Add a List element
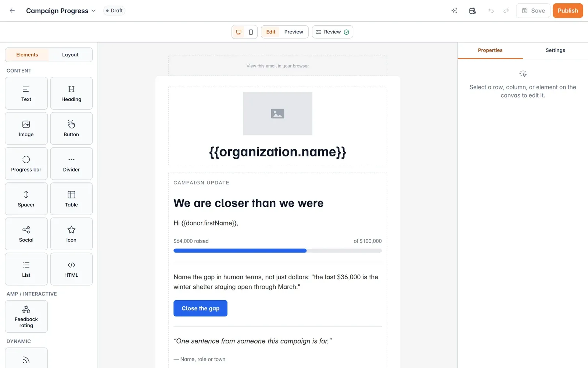The height and width of the screenshot is (368, 588). point(26,269)
